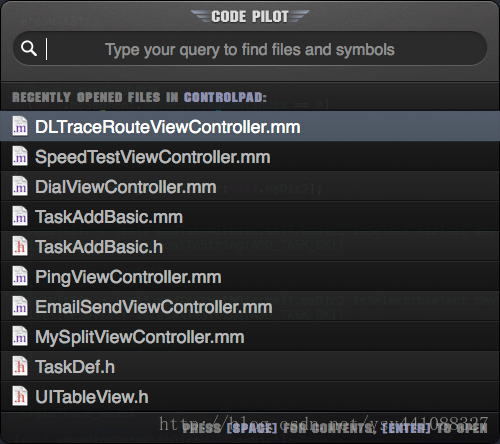Click the PingViewController.mm file icon
Viewport: 500px width, 444px height.
click(x=20, y=276)
